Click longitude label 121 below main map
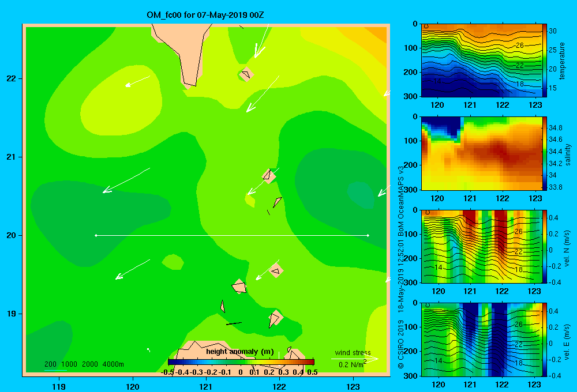 206,386
